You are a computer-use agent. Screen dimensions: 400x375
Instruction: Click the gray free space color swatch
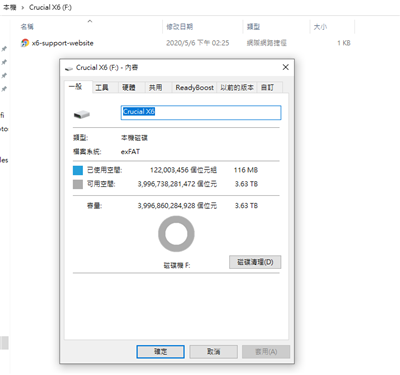click(78, 184)
